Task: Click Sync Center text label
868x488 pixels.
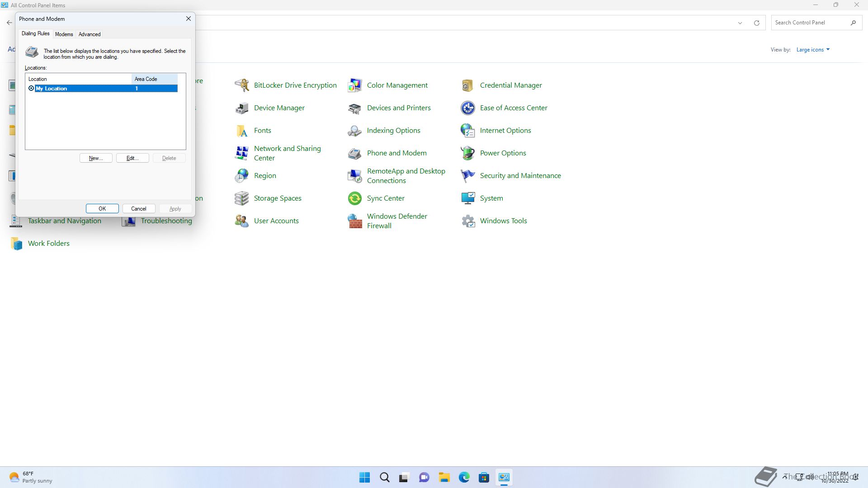Action: pyautogui.click(x=386, y=198)
